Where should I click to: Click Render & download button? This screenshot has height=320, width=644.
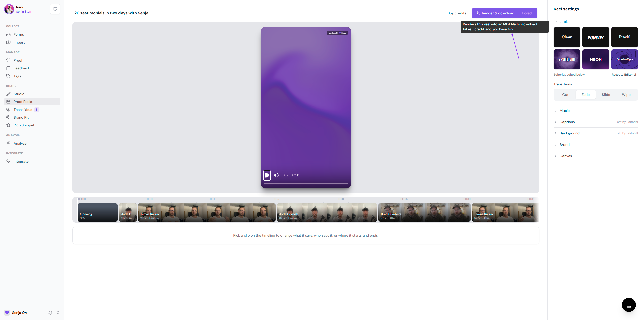[504, 13]
